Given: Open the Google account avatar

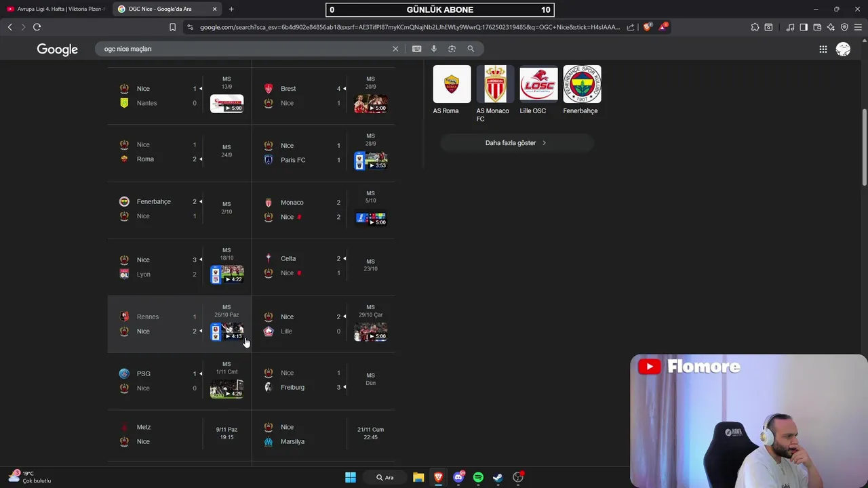Looking at the screenshot, I should tap(843, 49).
